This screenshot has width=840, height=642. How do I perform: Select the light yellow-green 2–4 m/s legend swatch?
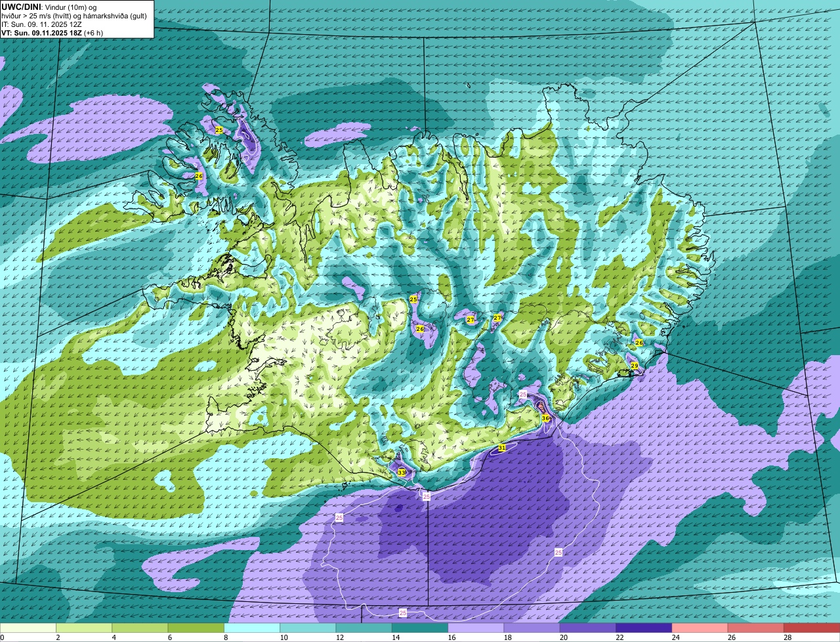pyautogui.click(x=84, y=628)
